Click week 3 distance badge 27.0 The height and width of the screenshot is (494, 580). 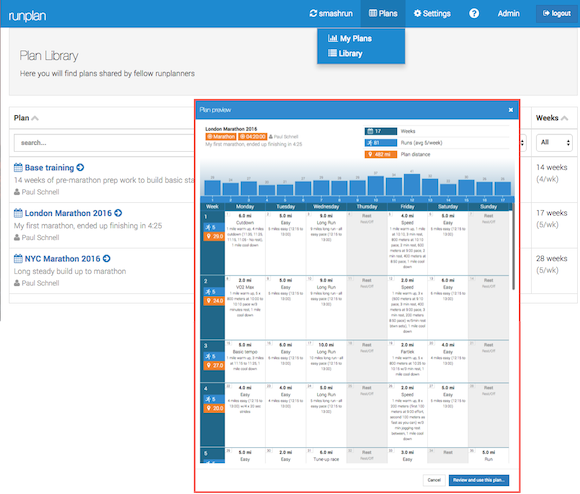coord(214,365)
